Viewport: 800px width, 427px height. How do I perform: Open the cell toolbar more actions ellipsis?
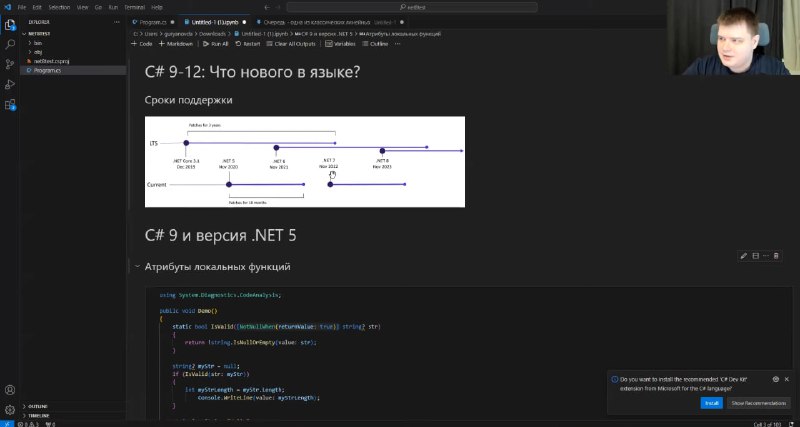[x=766, y=256]
